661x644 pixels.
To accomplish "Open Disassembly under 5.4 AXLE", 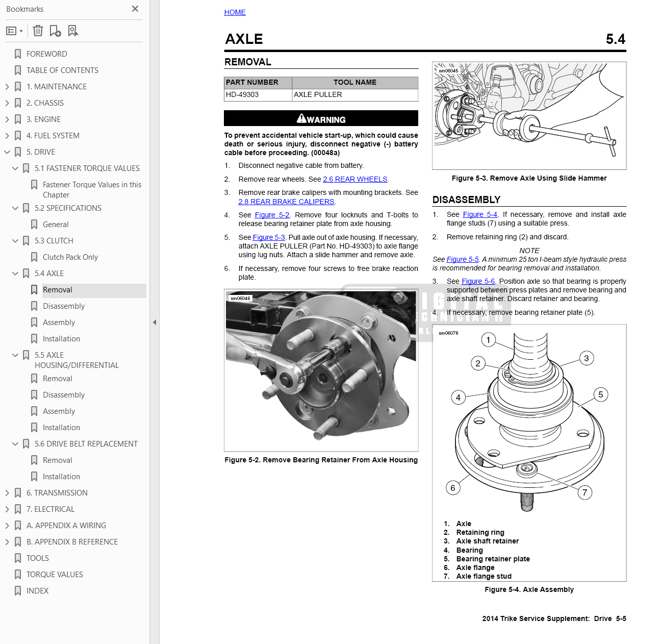I will [64, 306].
